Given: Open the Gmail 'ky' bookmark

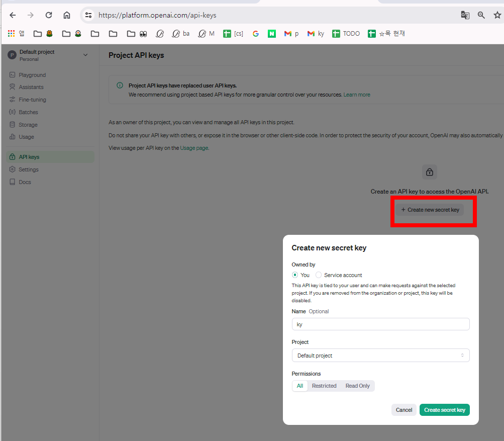Looking at the screenshot, I should coord(316,34).
